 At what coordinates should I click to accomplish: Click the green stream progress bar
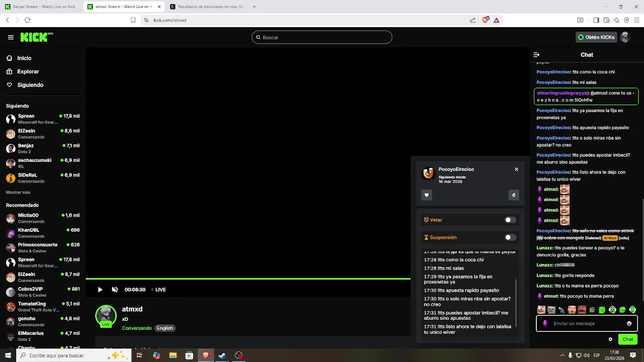[x=248, y=279]
